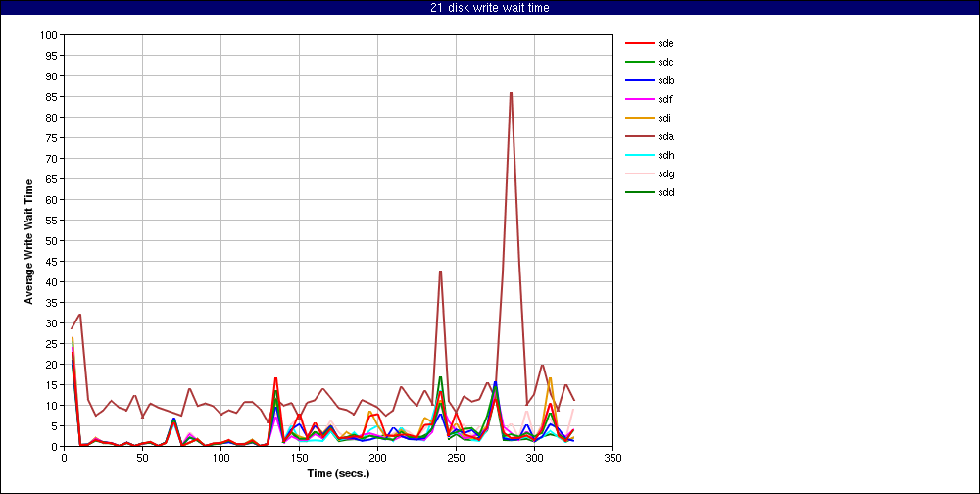This screenshot has width=980, height=494.
Task: Click the sdd legend label
Action: click(665, 192)
